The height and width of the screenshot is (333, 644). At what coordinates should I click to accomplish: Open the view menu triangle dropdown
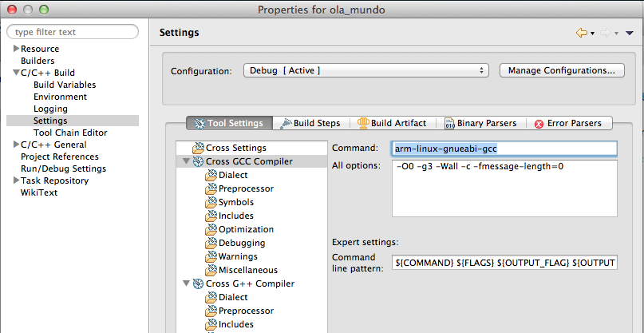pyautogui.click(x=629, y=34)
